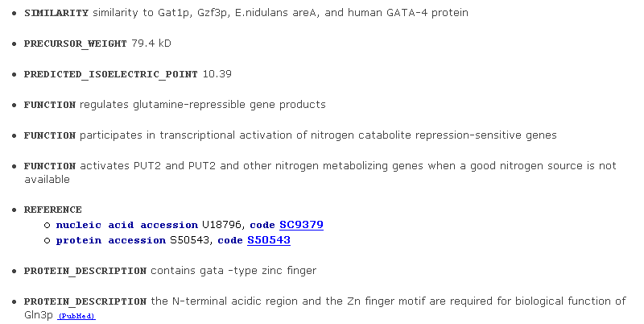The image size is (644, 324).
Task: Click the 79.4 kD weight value
Action: click(151, 44)
